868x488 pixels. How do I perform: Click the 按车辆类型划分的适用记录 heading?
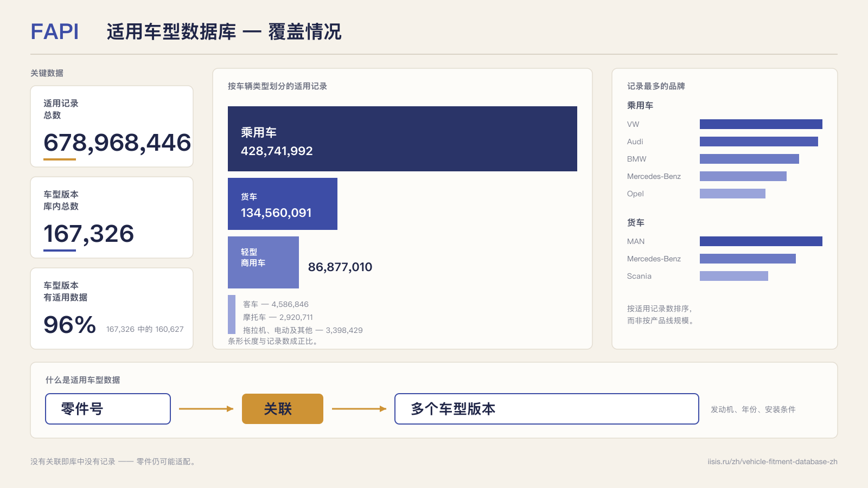tap(277, 86)
